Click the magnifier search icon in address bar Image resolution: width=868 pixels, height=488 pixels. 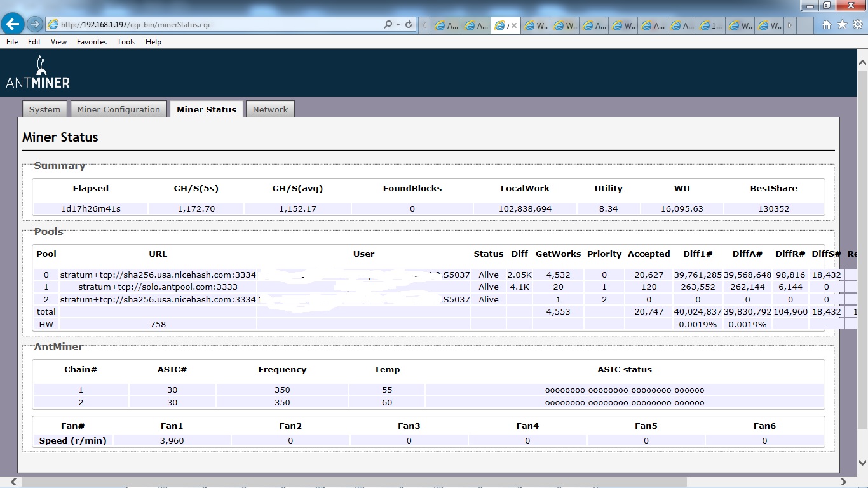coord(388,25)
